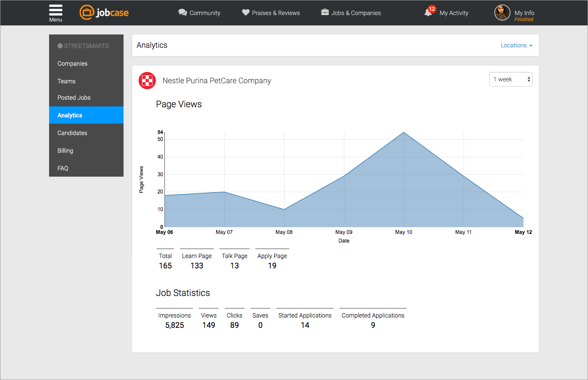Open My Activity menu
The width and height of the screenshot is (588, 380).
click(454, 13)
